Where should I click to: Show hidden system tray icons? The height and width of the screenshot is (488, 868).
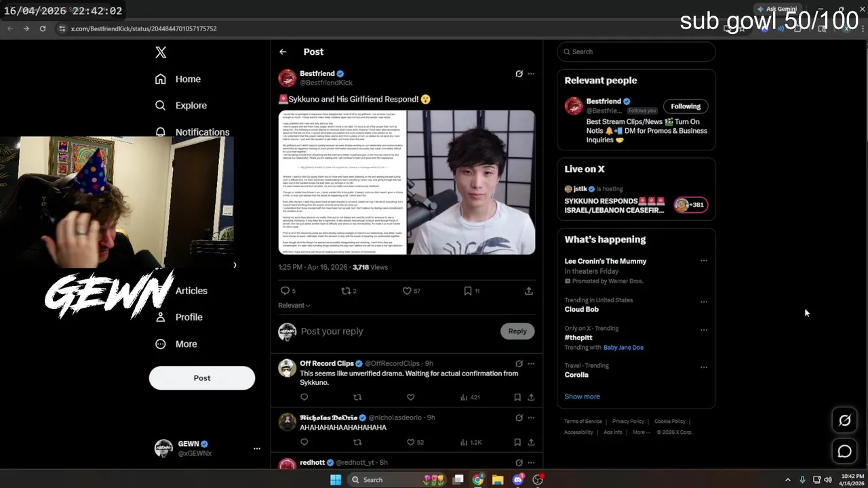[x=787, y=480]
